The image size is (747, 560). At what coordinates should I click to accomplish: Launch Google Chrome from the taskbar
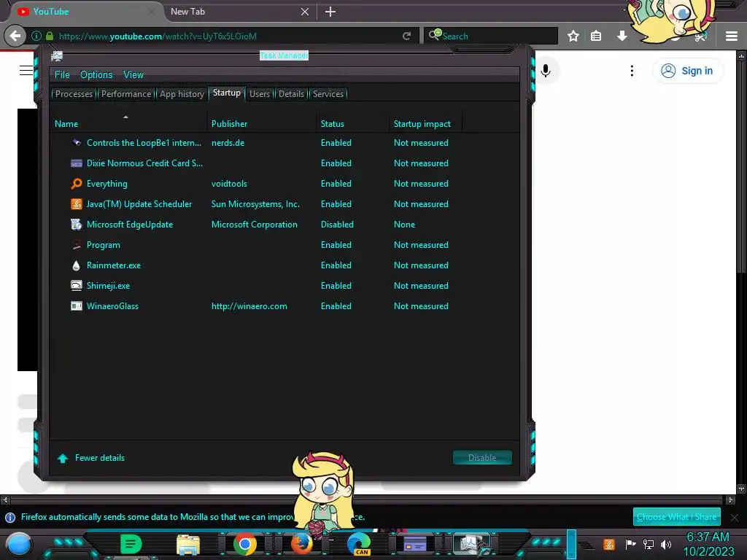pyautogui.click(x=245, y=544)
